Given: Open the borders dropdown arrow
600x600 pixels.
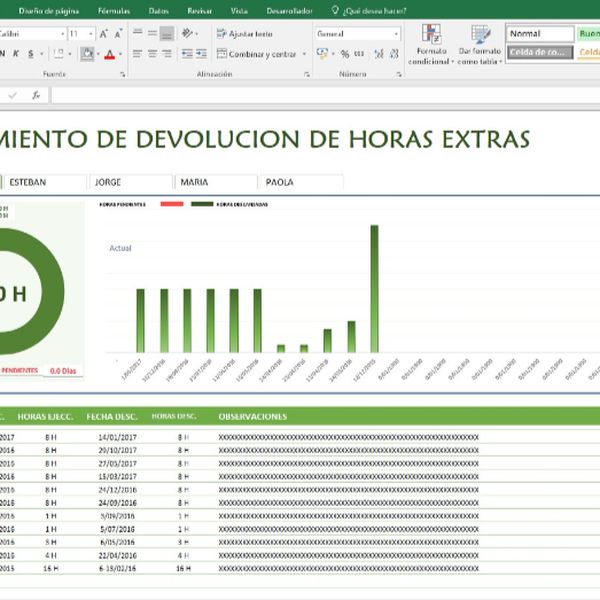Looking at the screenshot, I should pyautogui.click(x=70, y=54).
